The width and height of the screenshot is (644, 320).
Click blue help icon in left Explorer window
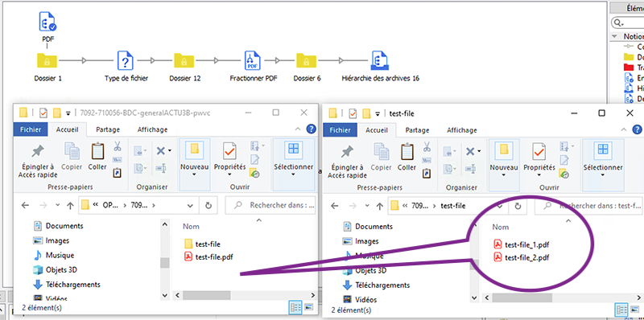(x=312, y=129)
